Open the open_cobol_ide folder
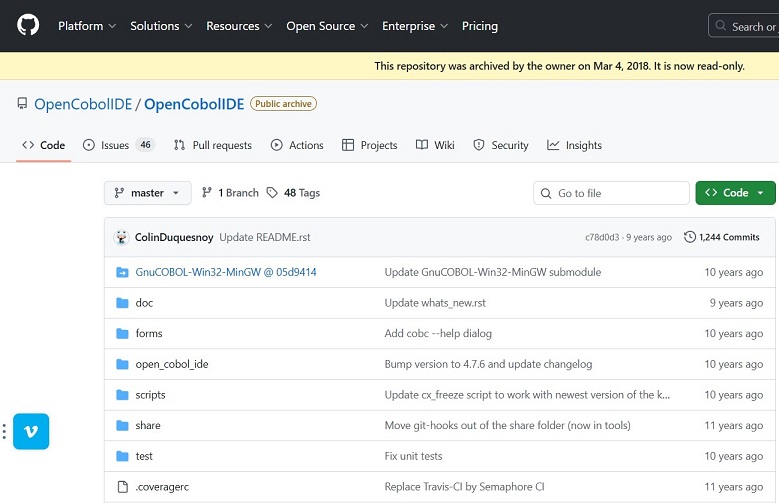779x503 pixels. click(172, 364)
